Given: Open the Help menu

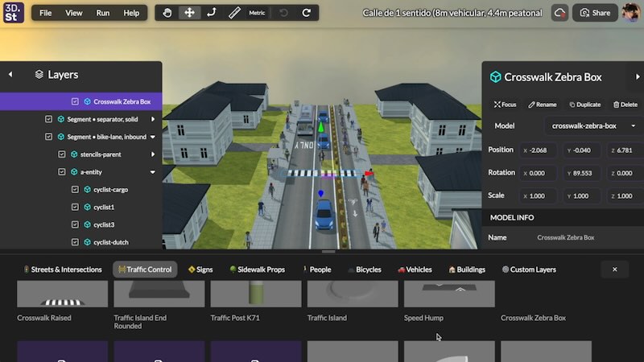Looking at the screenshot, I should click(x=131, y=13).
